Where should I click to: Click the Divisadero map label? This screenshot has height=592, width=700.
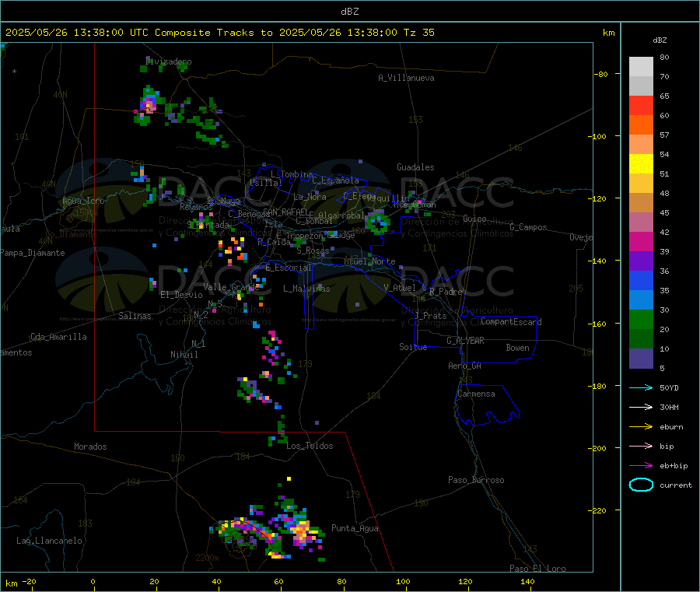point(168,61)
